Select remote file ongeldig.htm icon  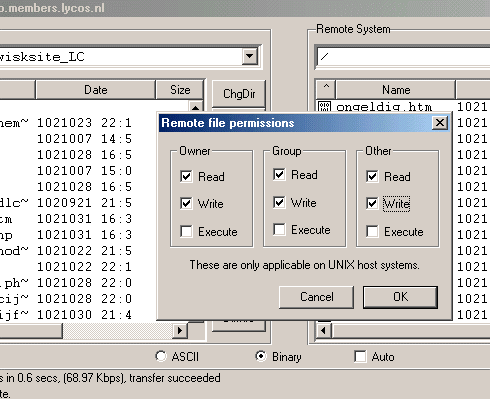coord(324,107)
